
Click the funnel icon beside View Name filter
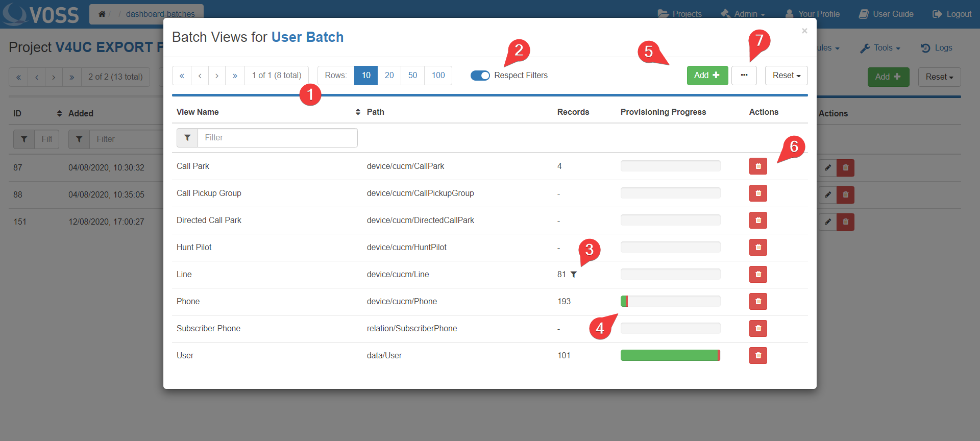tap(187, 138)
